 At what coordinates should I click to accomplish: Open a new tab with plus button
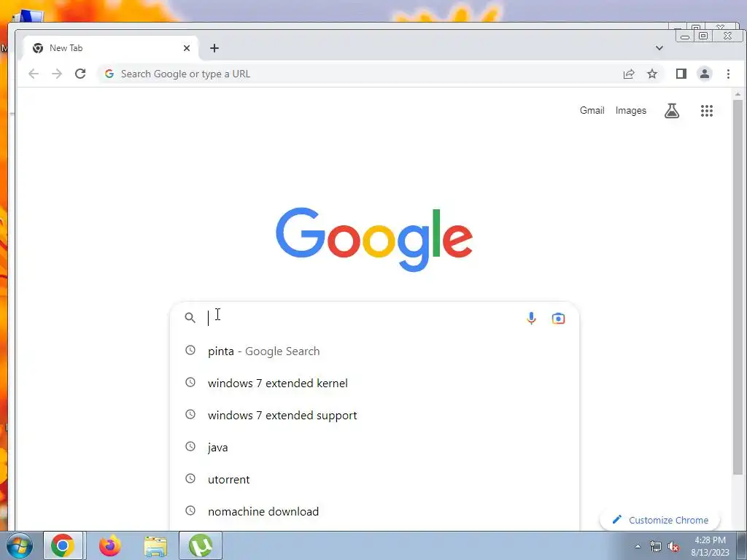[214, 48]
